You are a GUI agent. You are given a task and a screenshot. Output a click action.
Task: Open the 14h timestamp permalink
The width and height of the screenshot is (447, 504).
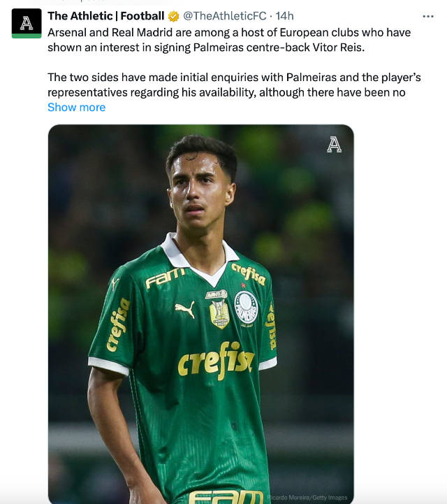pyautogui.click(x=284, y=15)
